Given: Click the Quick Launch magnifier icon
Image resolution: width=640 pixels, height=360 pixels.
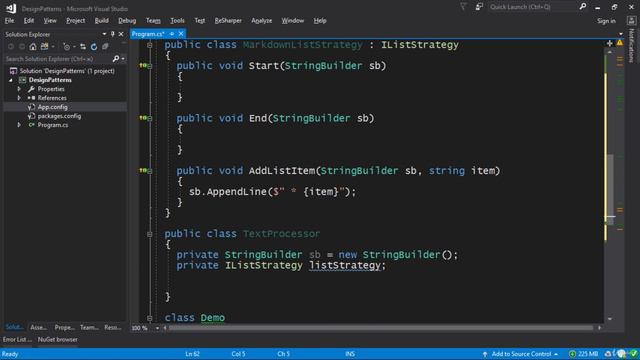Looking at the screenshot, I should tap(583, 7).
